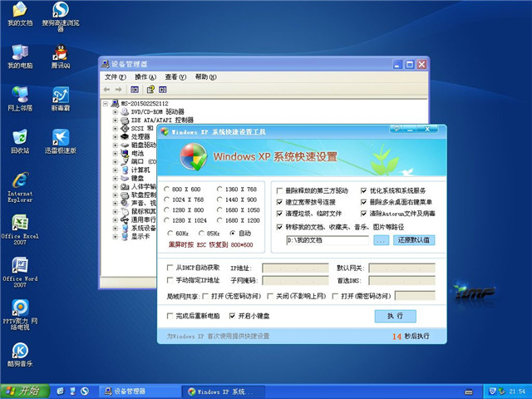Enable restart computer after completion checkbox
Viewport: 532px width, 399px height.
[170, 316]
